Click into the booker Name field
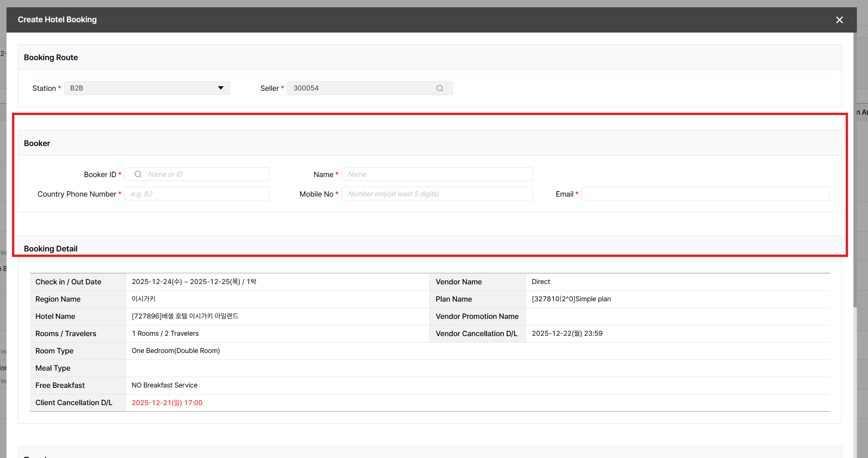The image size is (868, 458). [x=437, y=174]
